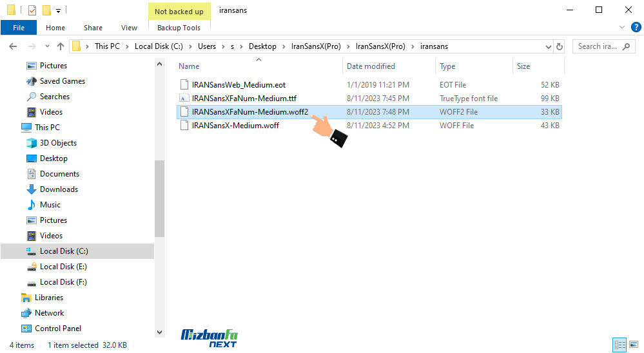Open the Saved Games folder icon
The width and height of the screenshot is (644, 353).
pos(31,81)
